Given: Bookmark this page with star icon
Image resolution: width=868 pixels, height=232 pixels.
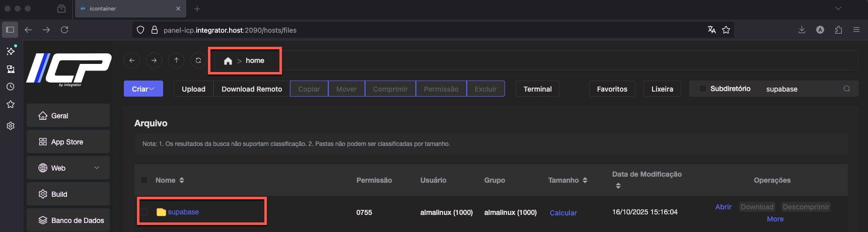Looking at the screenshot, I should point(726,30).
